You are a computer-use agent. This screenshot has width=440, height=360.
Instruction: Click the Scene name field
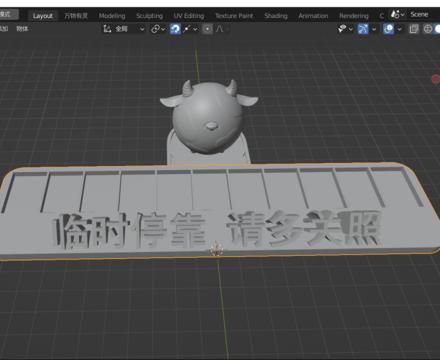pos(419,14)
